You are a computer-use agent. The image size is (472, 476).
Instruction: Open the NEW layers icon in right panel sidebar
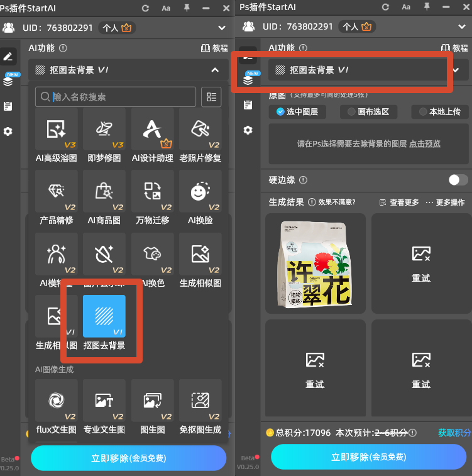pyautogui.click(x=248, y=80)
